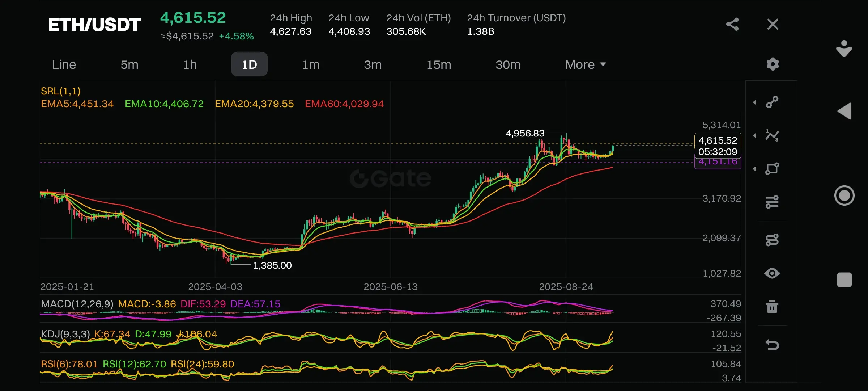Select the trend line drawing tool
Image resolution: width=868 pixels, height=391 pixels.
tap(772, 102)
